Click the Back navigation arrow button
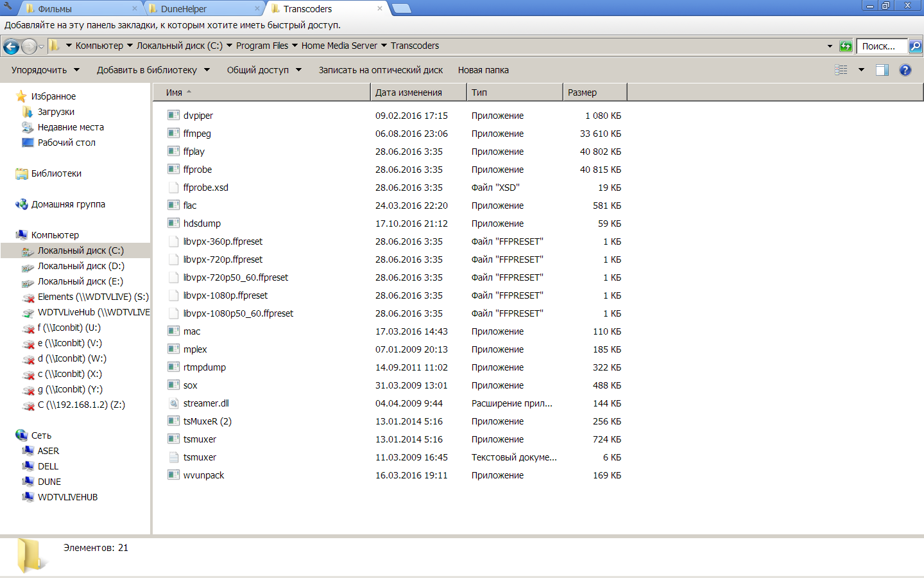 click(x=11, y=46)
